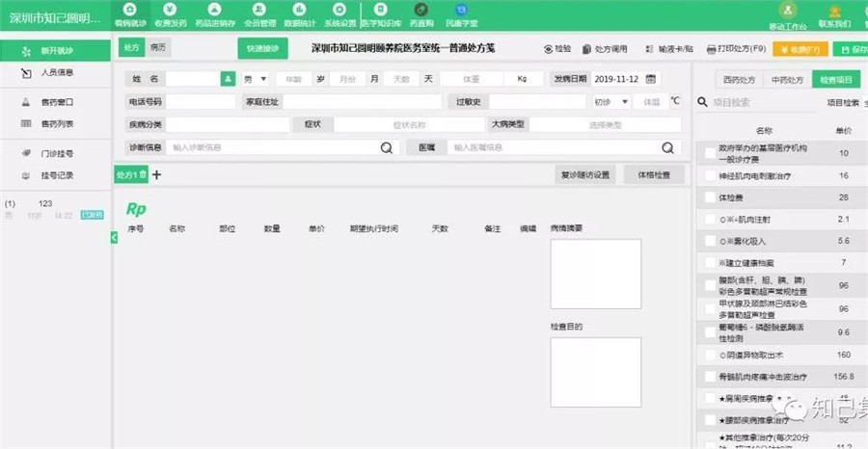This screenshot has height=449, width=868.
Task: Switch to the 中药处方 tab
Action: tap(787, 80)
